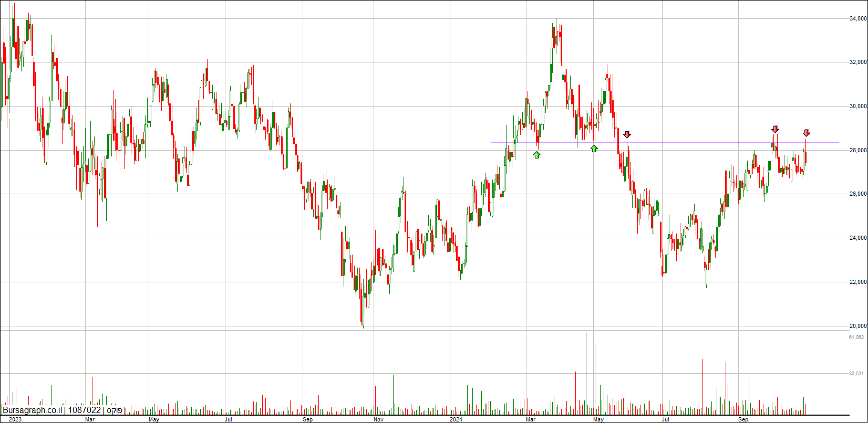Click the 2023 year label on the time axis
This screenshot has width=868, height=423.
coord(15,419)
